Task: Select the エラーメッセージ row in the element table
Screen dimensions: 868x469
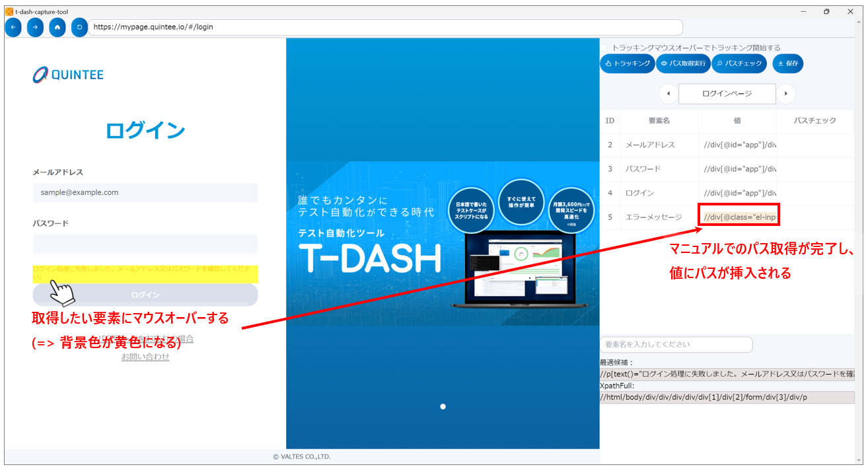Action: point(653,217)
